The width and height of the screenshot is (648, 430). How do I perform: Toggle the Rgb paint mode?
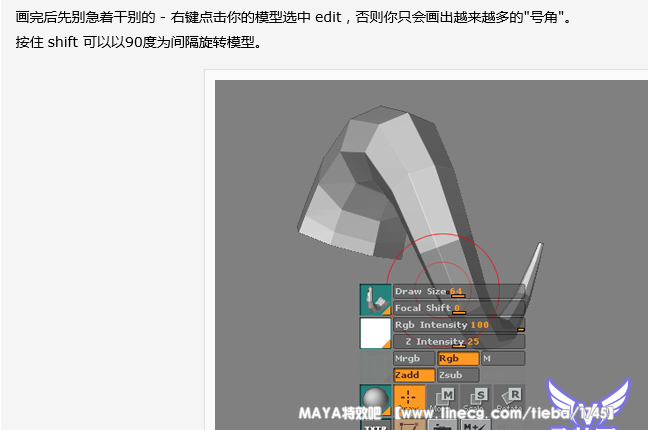pos(457,358)
